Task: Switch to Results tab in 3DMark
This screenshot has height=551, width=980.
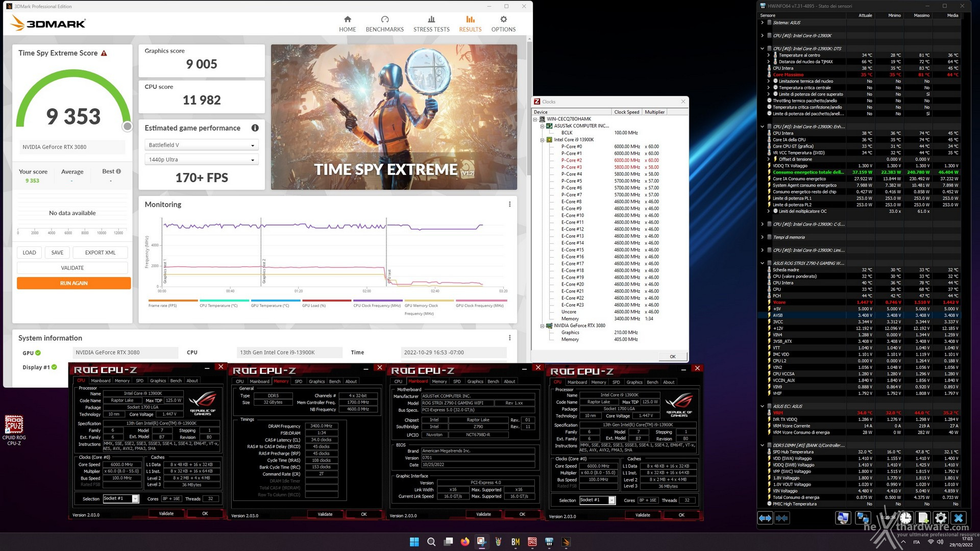Action: point(470,23)
